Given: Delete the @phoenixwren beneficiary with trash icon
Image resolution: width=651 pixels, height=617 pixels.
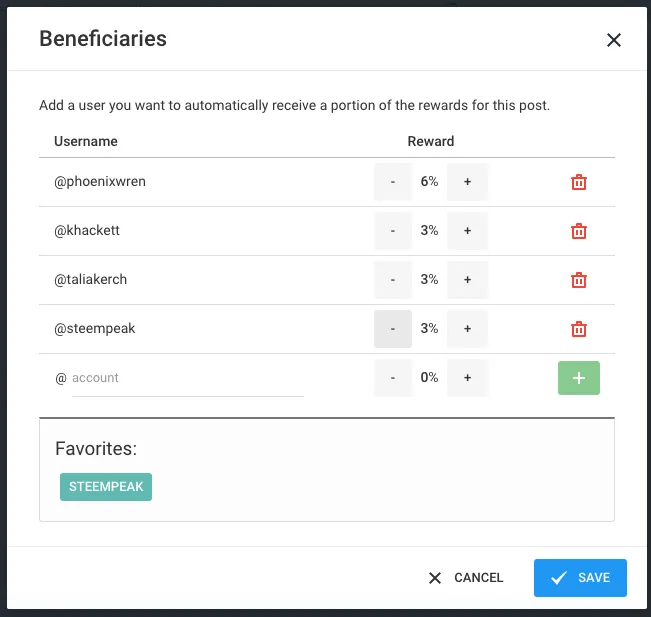Looking at the screenshot, I should pos(578,182).
